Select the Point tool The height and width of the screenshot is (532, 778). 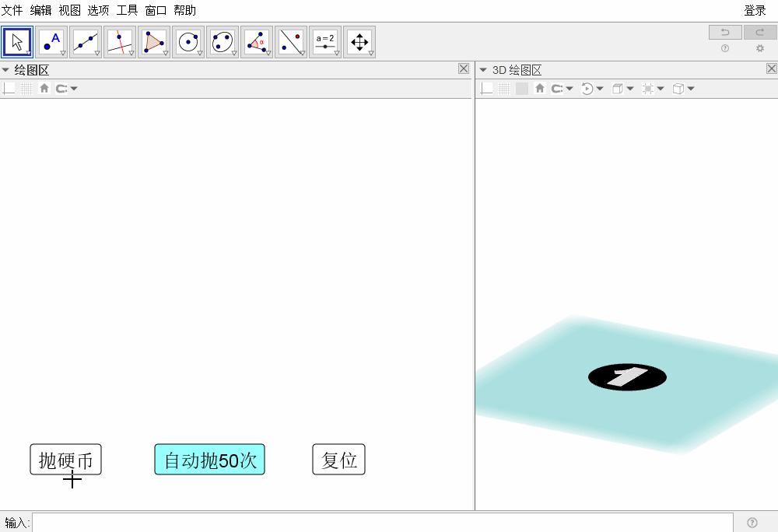51,42
